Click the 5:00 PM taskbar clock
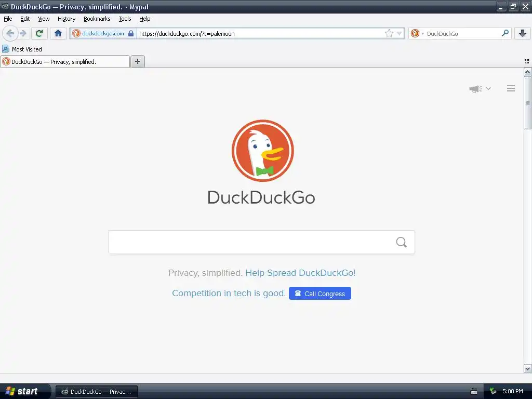The image size is (532, 399). point(513,391)
